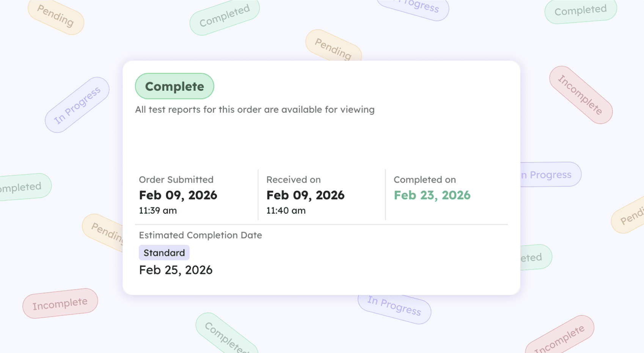Click the date under Order Submitted
This screenshot has width=644, height=353.
178,195
